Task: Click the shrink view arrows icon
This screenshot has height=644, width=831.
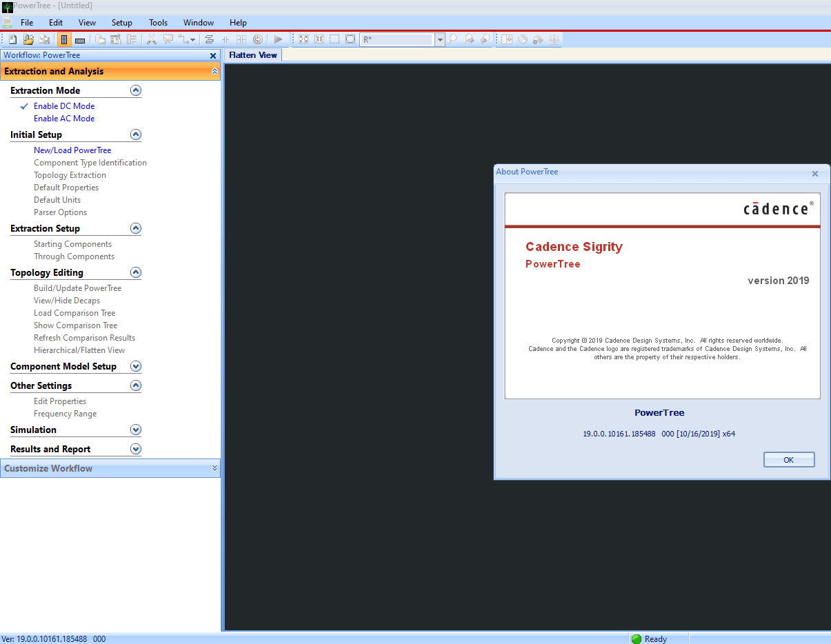Action: [319, 39]
